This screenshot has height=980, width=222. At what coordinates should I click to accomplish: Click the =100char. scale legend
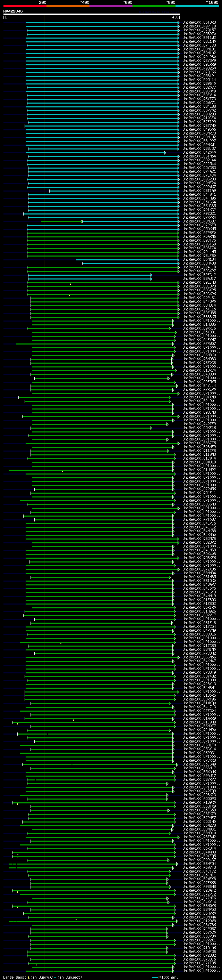coord(165,977)
